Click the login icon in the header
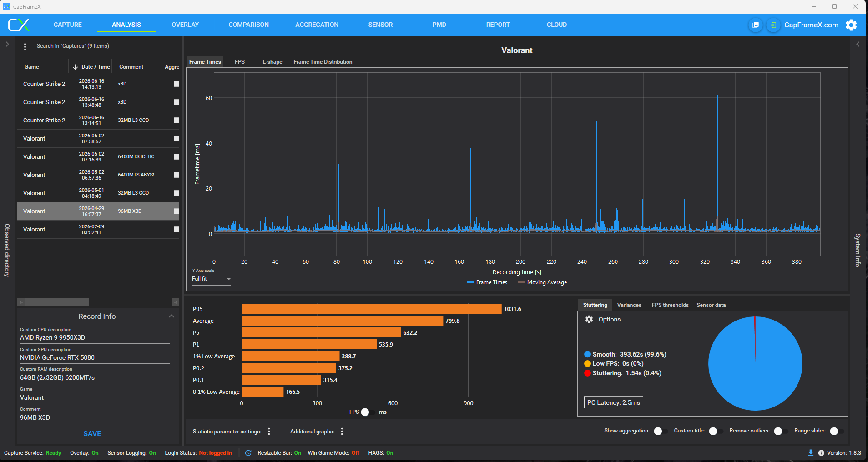 [x=773, y=25]
